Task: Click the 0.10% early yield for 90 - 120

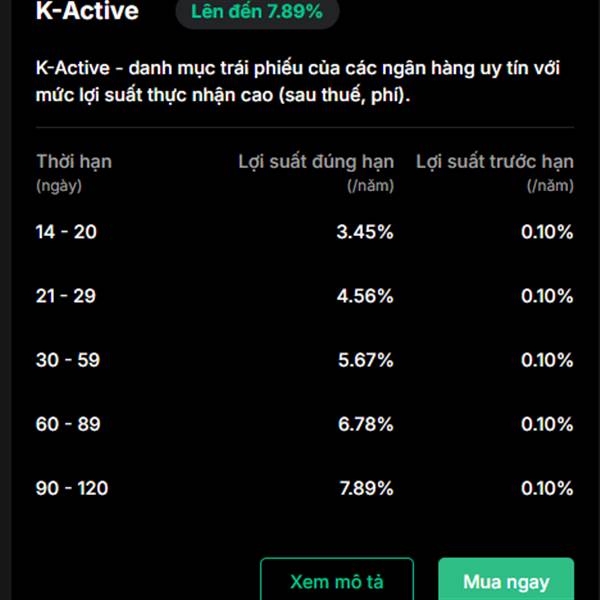Action: click(x=547, y=488)
